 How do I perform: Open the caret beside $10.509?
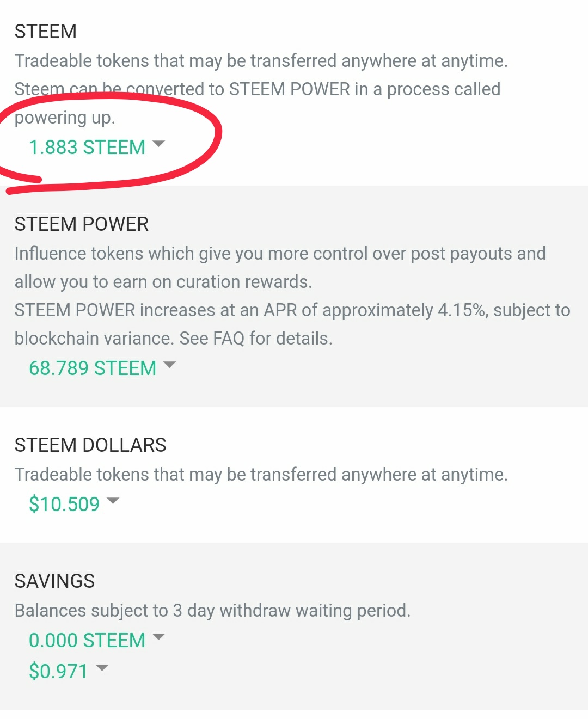(113, 501)
